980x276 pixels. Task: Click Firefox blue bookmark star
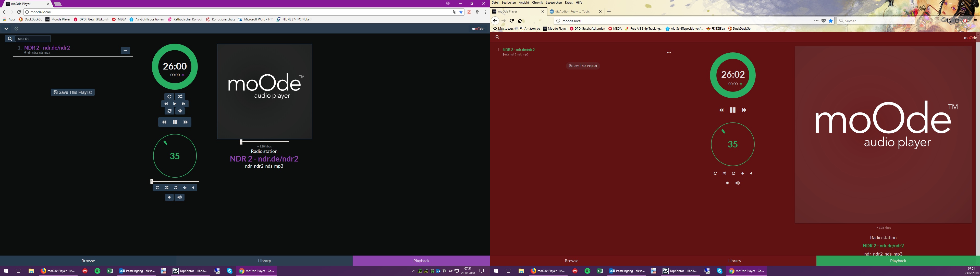tap(831, 21)
